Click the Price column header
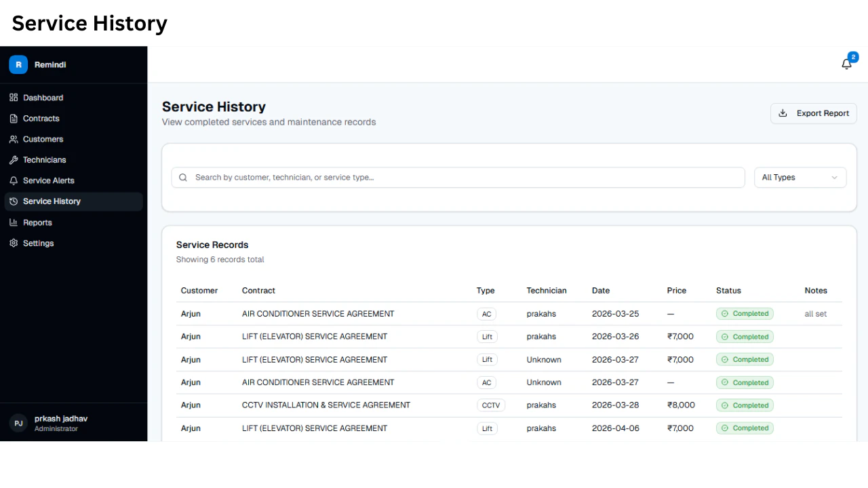868x488 pixels. point(677,291)
